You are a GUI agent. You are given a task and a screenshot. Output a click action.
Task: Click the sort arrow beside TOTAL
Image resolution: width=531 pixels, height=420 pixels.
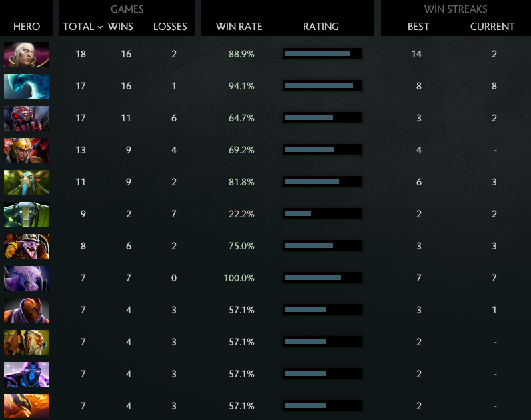pos(100,27)
